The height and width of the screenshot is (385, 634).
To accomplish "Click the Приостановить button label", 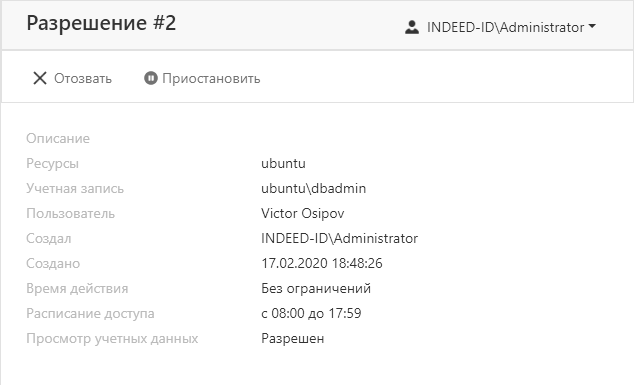I will (x=211, y=78).
